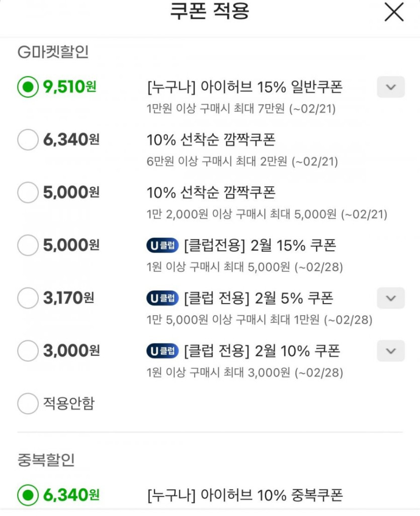The height and width of the screenshot is (516, 420).
Task: Select the 6,340원 duplicate discount coupon radio
Action: pyautogui.click(x=28, y=495)
